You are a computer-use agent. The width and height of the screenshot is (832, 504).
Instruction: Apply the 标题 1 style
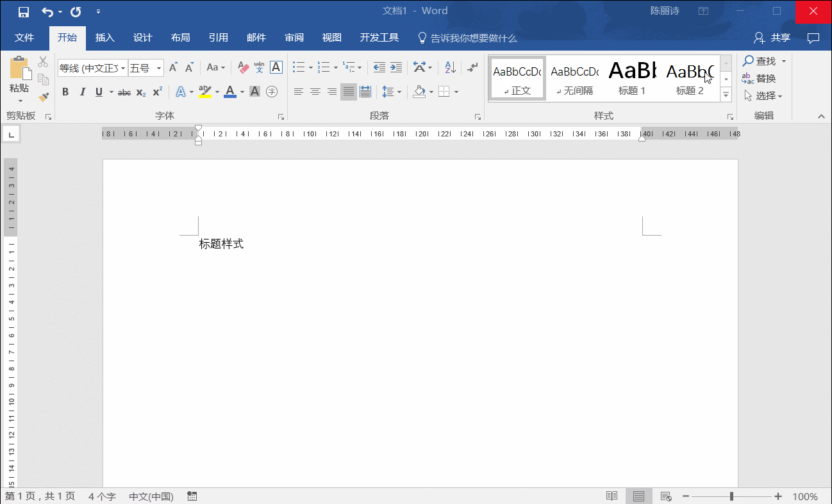(632, 78)
